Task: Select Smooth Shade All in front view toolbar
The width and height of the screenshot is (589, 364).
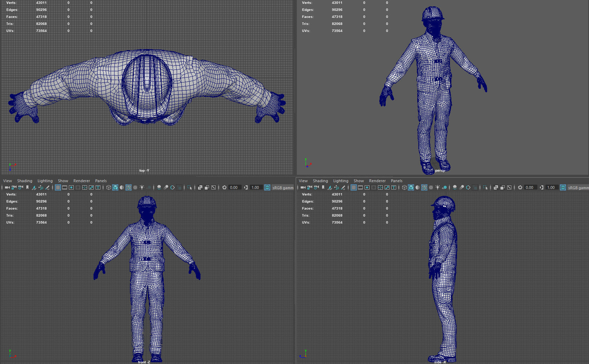Action: (x=115, y=187)
